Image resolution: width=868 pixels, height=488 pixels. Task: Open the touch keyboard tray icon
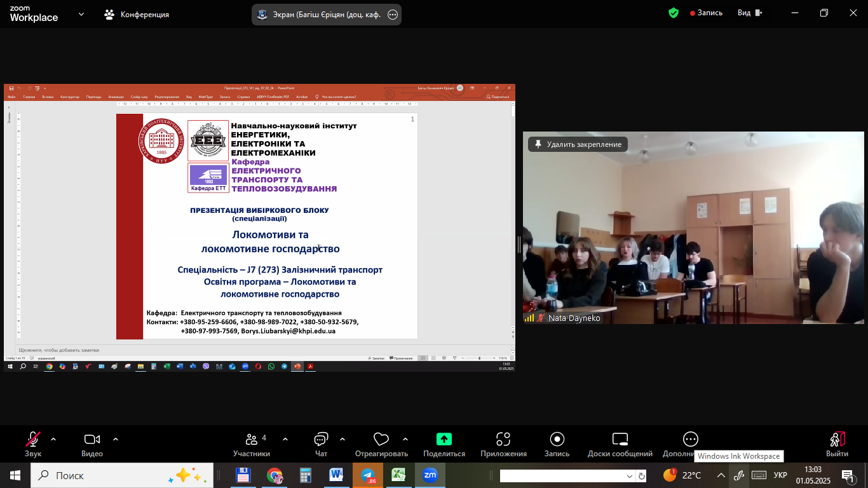tap(759, 475)
